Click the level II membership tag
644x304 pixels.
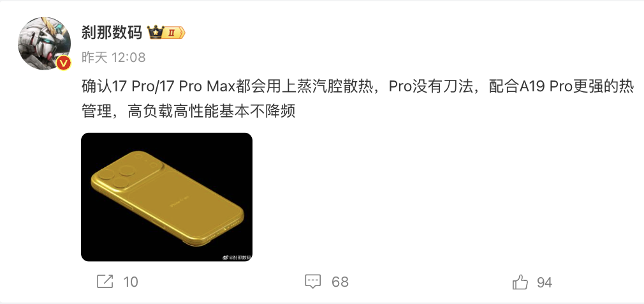(x=174, y=33)
